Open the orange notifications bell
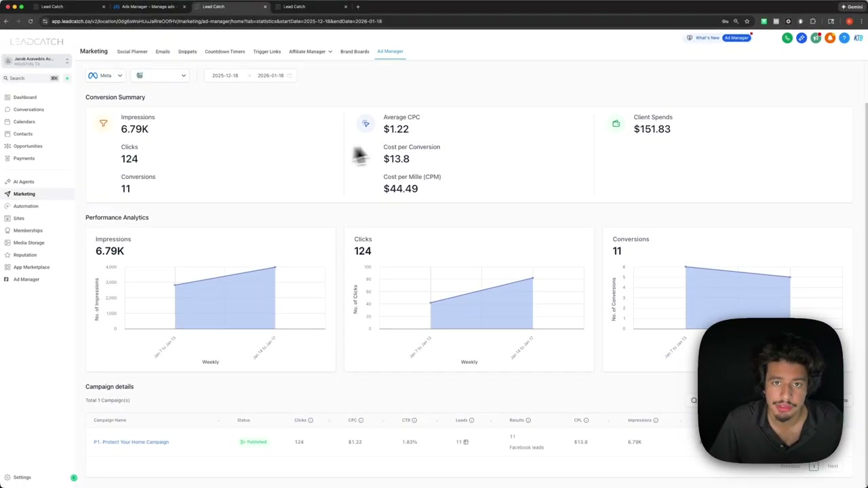The width and height of the screenshot is (868, 488). (830, 38)
